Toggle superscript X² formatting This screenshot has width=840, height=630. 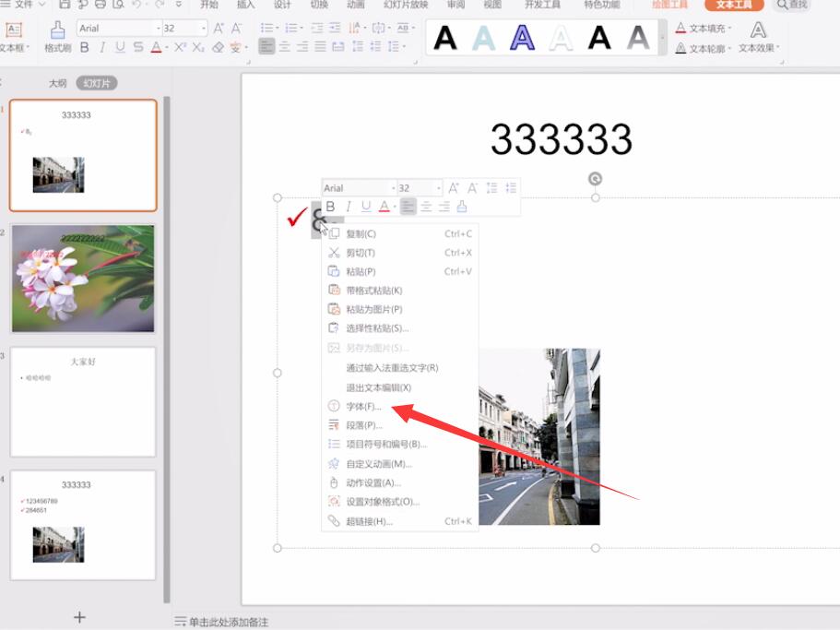coord(180,48)
